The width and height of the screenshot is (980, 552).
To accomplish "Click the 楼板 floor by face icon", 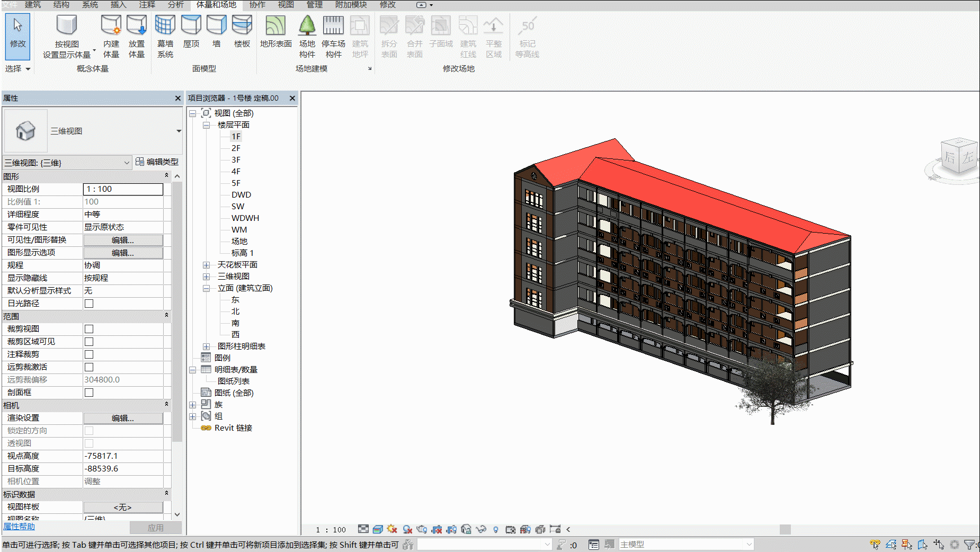I will click(x=242, y=25).
